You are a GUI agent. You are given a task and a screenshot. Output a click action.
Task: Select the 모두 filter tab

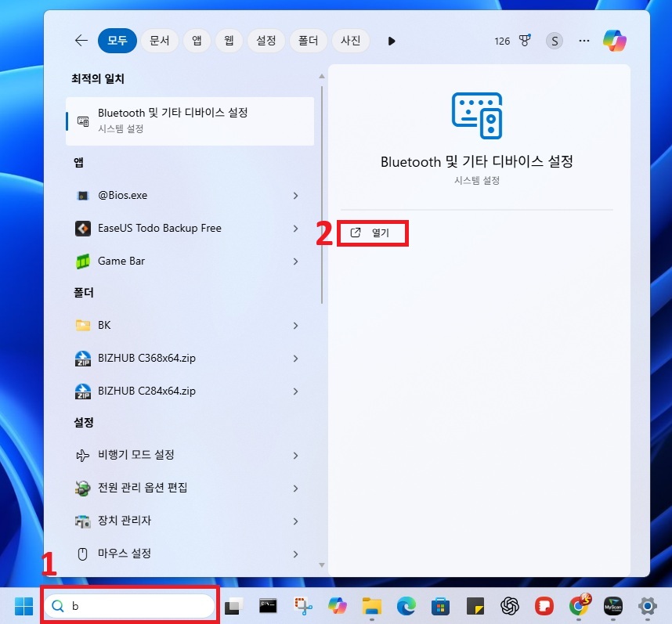(117, 41)
